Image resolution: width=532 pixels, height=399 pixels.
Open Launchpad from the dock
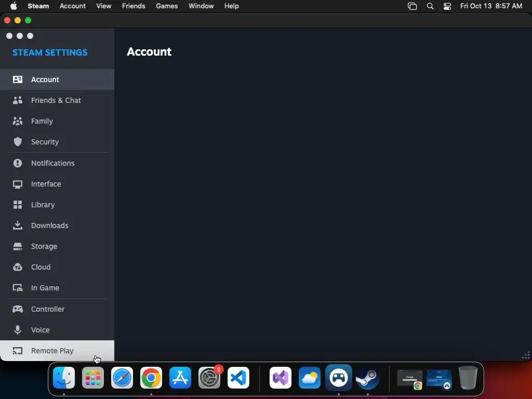point(93,378)
